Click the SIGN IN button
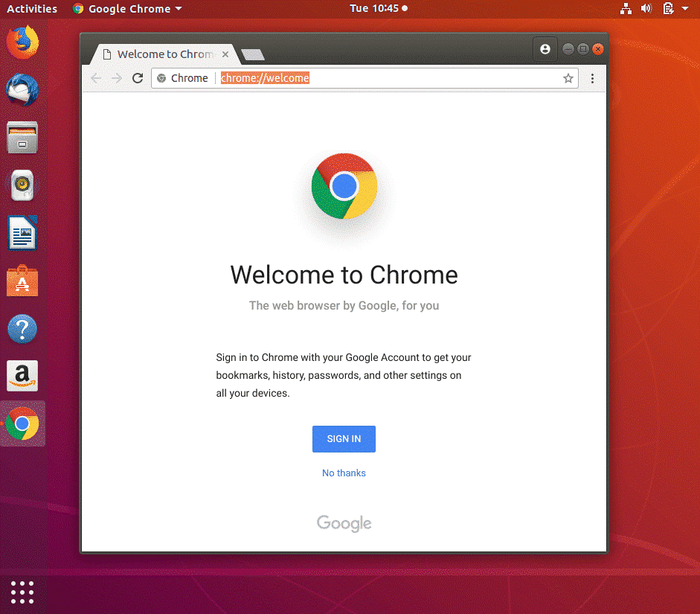 click(x=344, y=439)
